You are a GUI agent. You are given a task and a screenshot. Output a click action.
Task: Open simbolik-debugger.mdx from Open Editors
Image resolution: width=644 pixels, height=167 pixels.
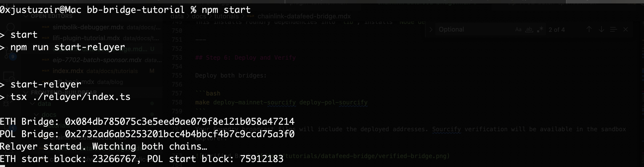click(x=88, y=27)
